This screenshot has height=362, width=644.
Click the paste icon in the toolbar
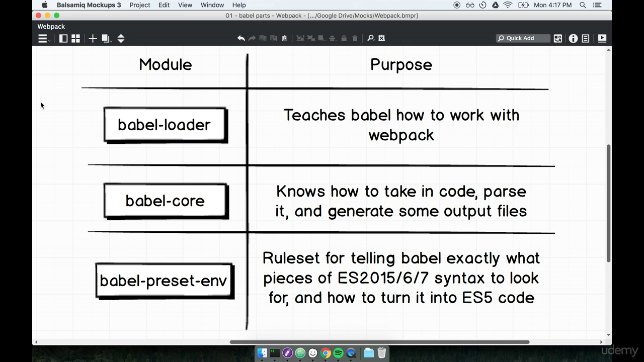284,38
